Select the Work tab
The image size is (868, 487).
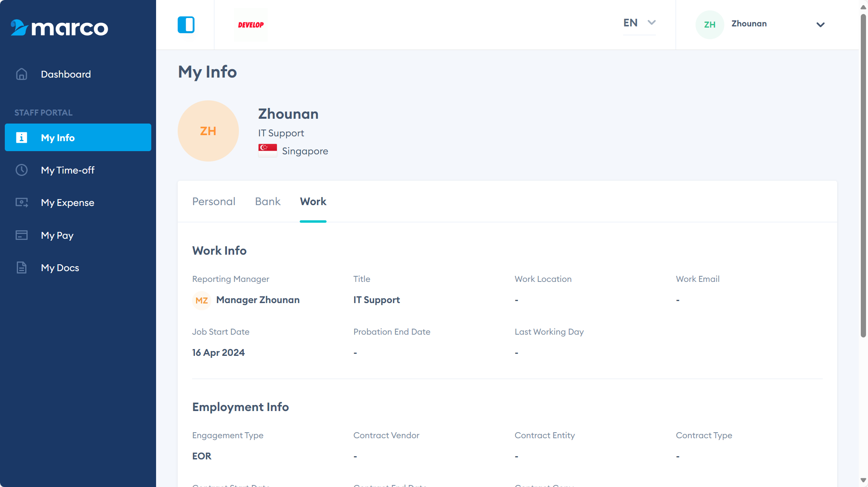pos(313,202)
